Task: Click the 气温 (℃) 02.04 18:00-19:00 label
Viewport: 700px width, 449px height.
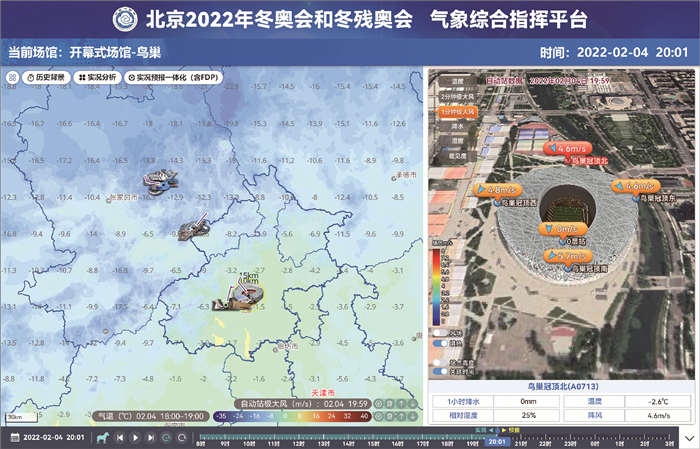Action: click(x=151, y=416)
